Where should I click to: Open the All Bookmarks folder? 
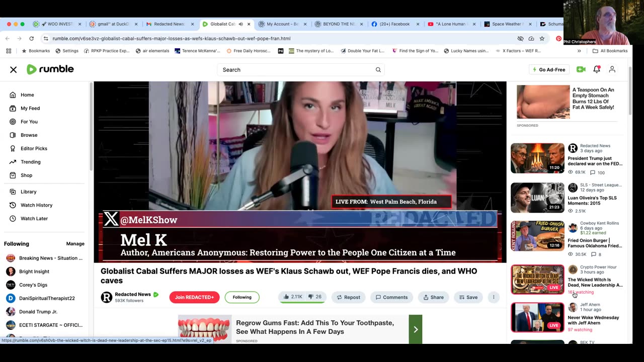[610, 51]
